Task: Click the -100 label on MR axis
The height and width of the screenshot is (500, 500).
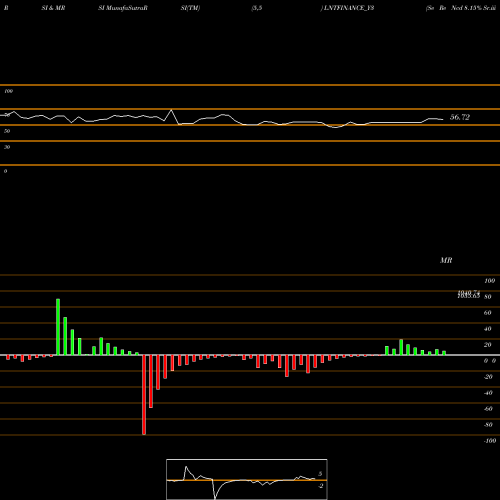Action: click(x=490, y=441)
